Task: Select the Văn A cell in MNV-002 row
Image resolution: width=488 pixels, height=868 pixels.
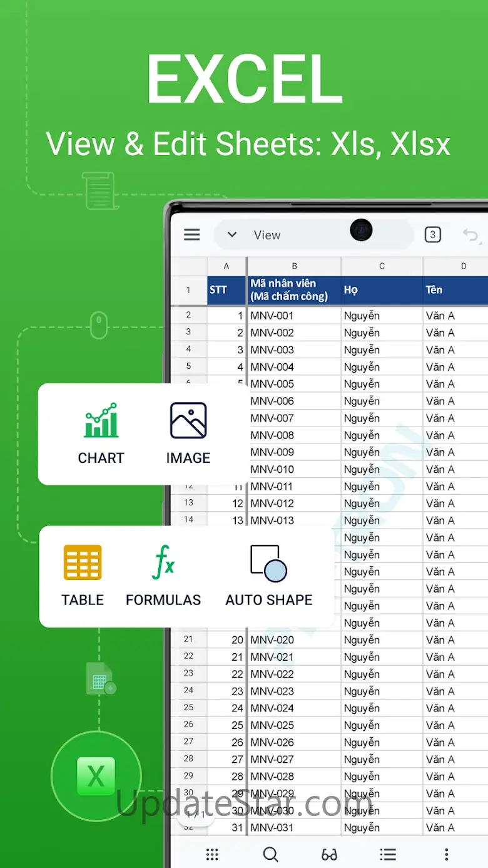Action: tap(456, 333)
